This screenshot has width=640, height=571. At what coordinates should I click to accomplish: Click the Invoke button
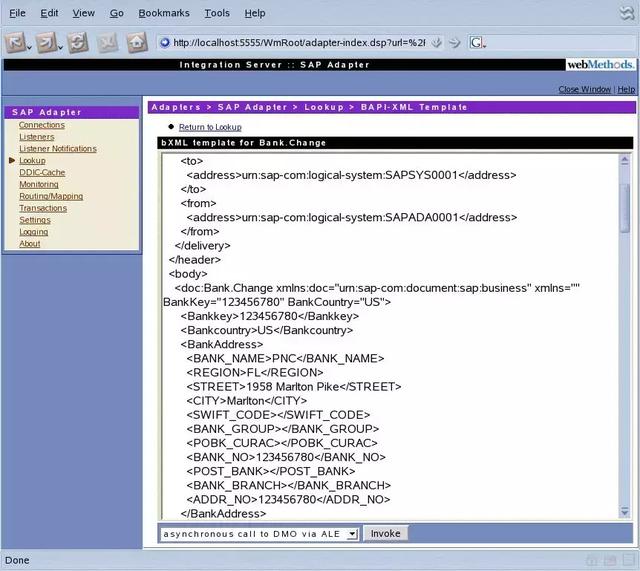click(385, 533)
